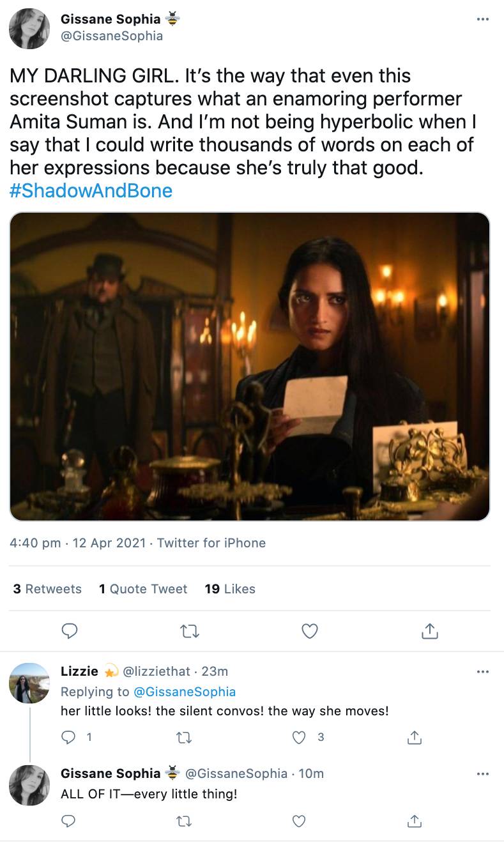Image resolution: width=504 pixels, height=845 pixels.
Task: Click Gissane Sophia's profile avatar
Action: coord(29,29)
